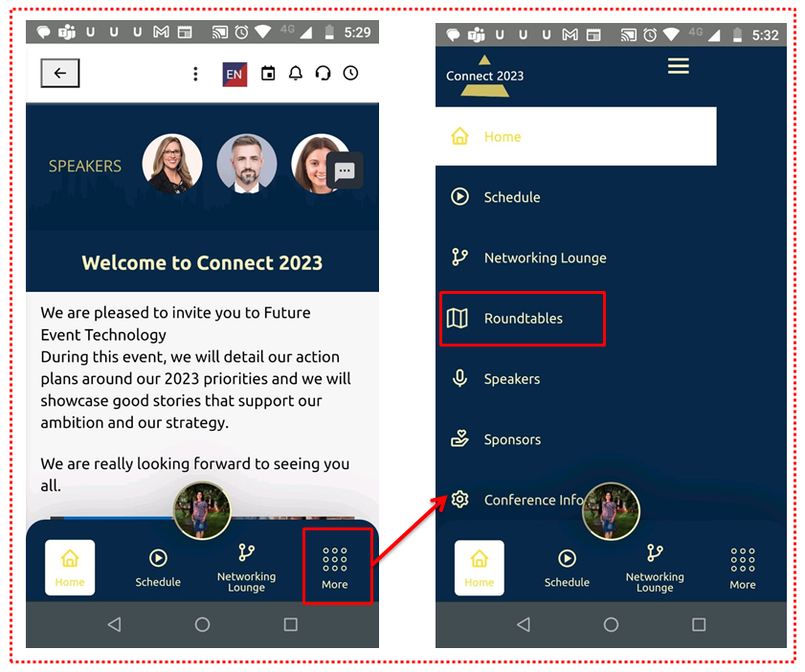
Task: Tap Connect 2023 logo in menu header
Action: [485, 77]
